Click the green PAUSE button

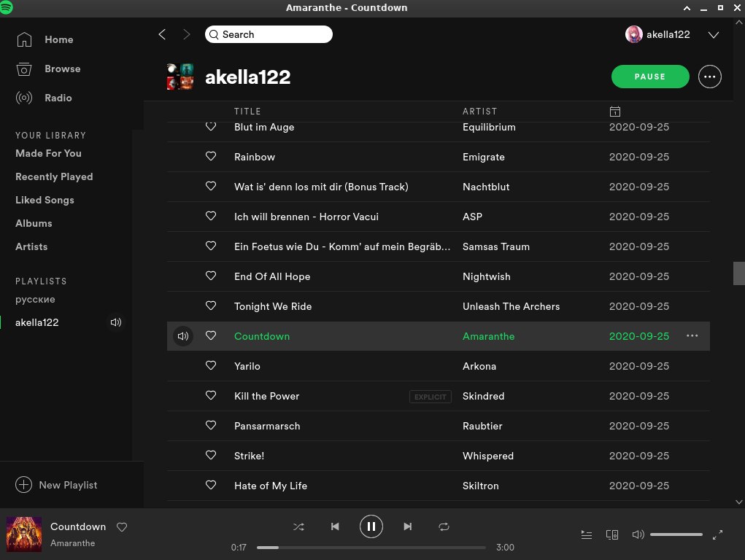pyautogui.click(x=650, y=77)
